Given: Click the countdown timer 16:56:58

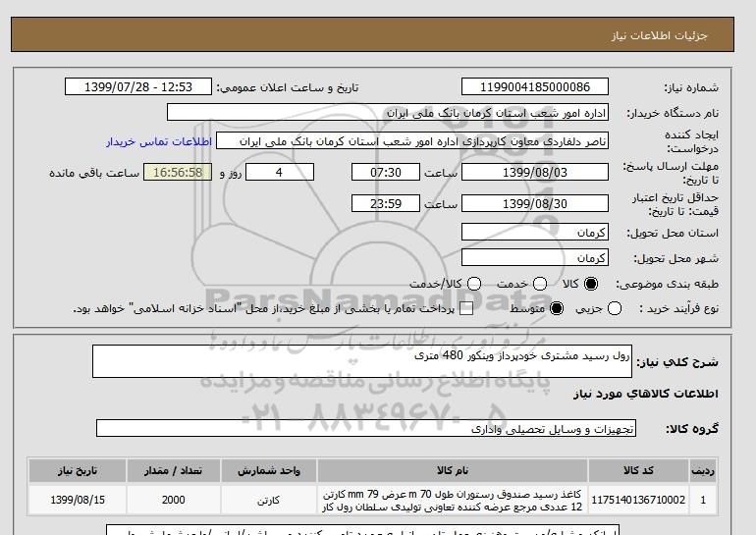Looking at the screenshot, I should (178, 172).
